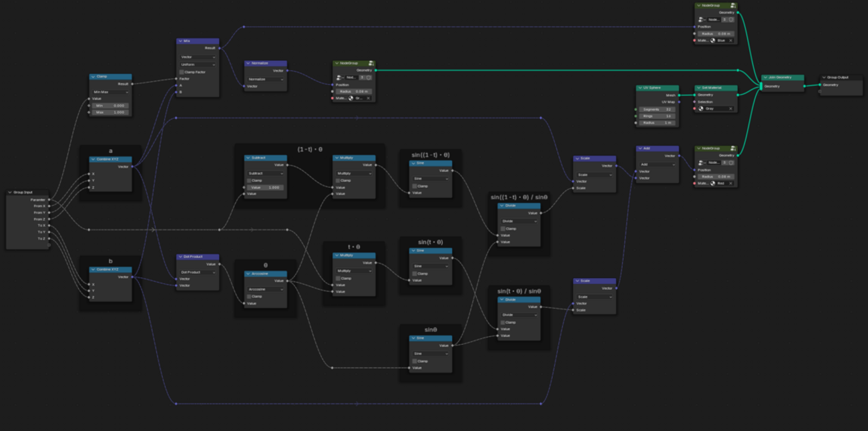Click the node tree icon in the top NodeGroup header
The image size is (868, 431).
coord(732,5)
